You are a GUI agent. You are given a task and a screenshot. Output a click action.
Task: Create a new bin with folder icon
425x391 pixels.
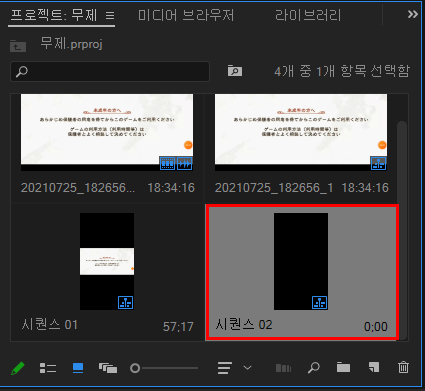click(x=343, y=367)
